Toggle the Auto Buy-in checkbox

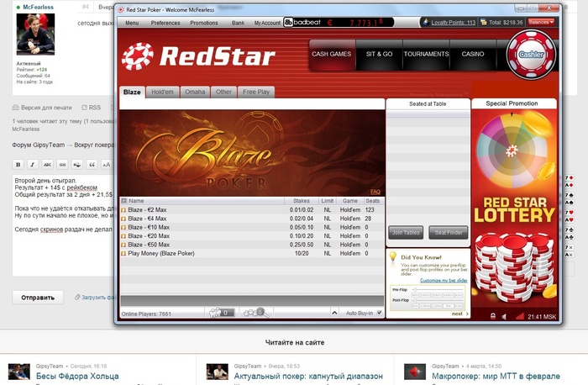click(x=380, y=313)
